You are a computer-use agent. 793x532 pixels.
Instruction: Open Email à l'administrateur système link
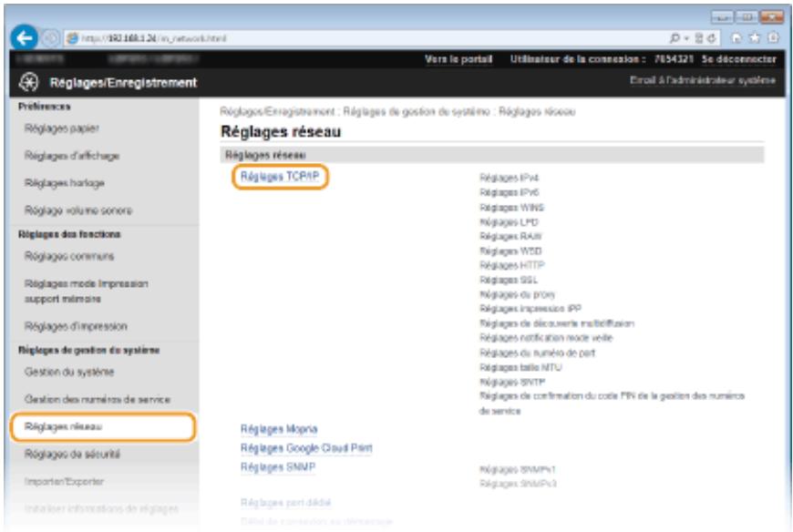click(x=702, y=80)
